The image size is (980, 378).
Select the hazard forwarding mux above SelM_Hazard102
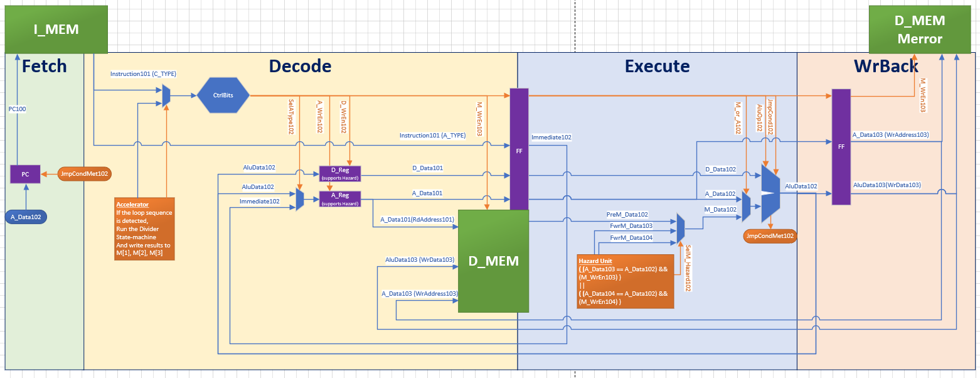pos(680,228)
